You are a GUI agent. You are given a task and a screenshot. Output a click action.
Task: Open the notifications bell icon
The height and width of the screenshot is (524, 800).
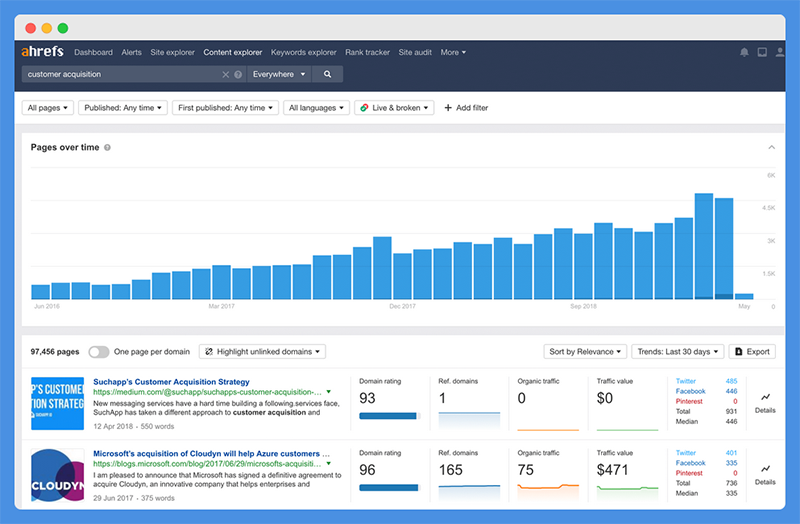pos(744,52)
